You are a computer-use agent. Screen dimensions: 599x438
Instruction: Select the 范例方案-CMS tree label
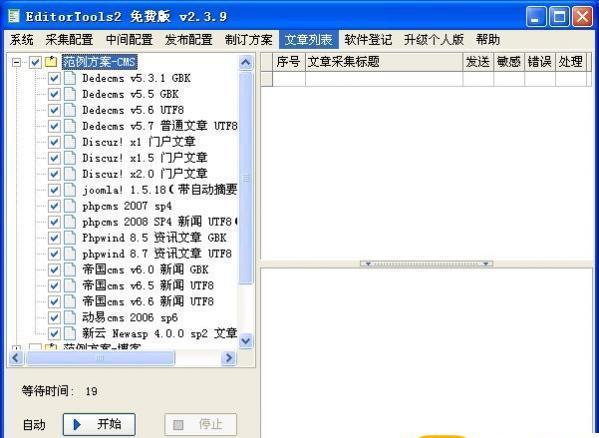99,62
